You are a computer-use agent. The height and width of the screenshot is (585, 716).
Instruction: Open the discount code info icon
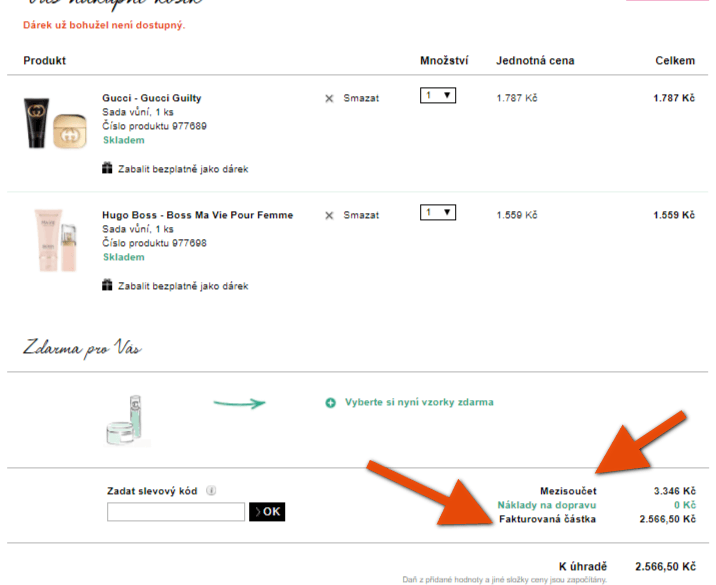click(211, 490)
